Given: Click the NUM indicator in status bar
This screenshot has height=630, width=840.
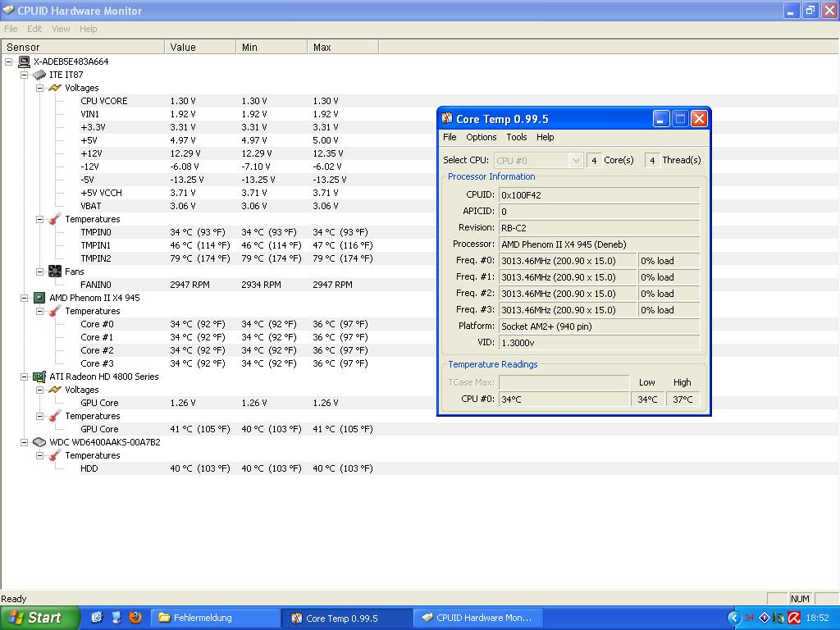Looking at the screenshot, I should (800, 598).
